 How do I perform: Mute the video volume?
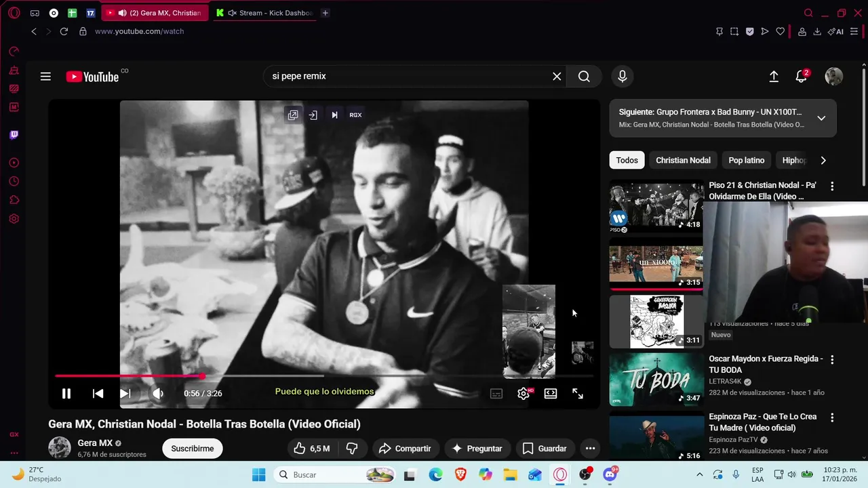coord(157,393)
